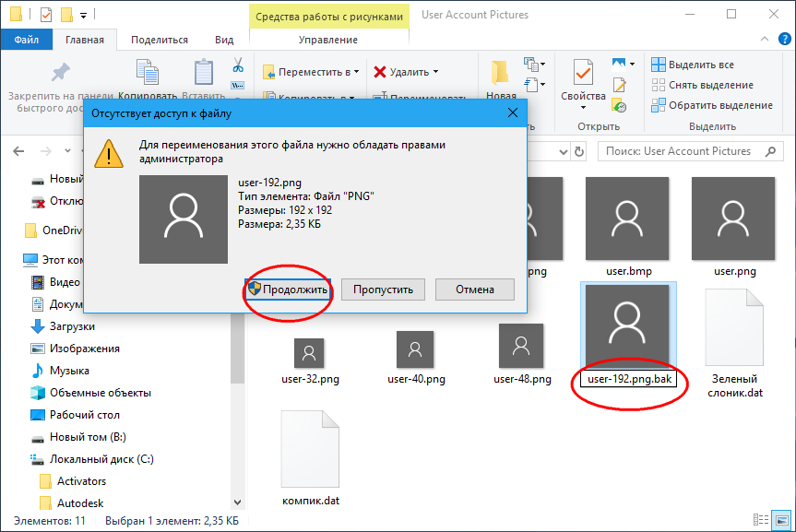Click the pin to quick access icon

[x=60, y=72]
